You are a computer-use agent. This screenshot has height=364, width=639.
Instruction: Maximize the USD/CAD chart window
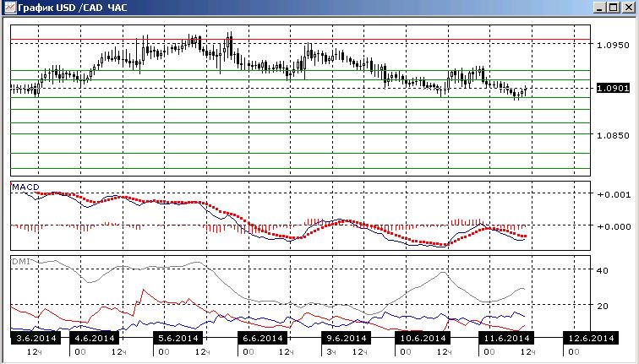(613, 8)
